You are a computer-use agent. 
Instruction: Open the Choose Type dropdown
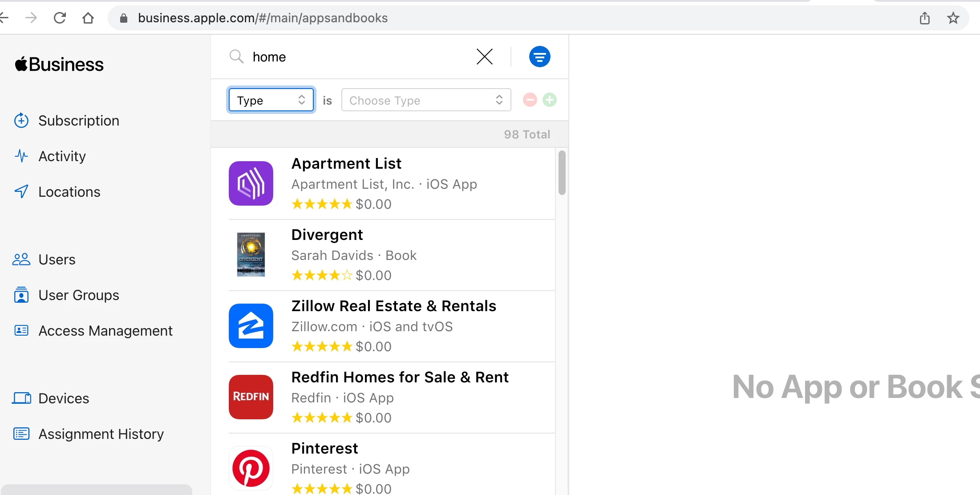tap(426, 100)
